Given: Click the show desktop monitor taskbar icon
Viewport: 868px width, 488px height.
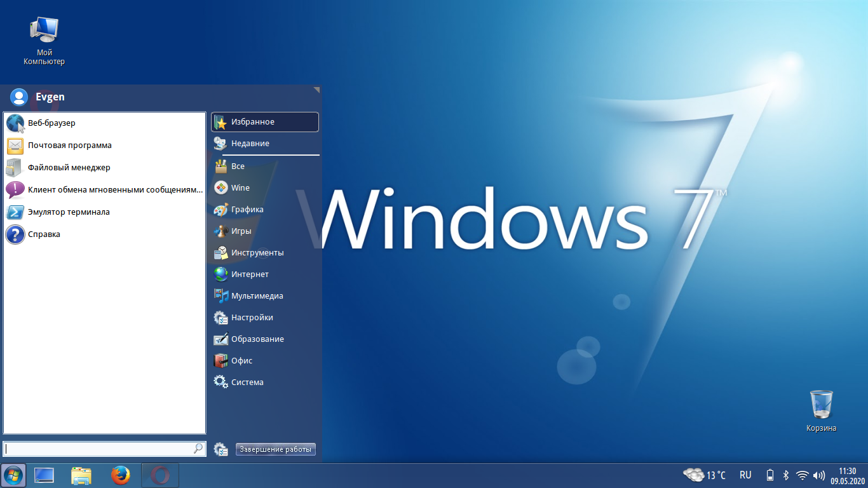Looking at the screenshot, I should click(x=44, y=475).
